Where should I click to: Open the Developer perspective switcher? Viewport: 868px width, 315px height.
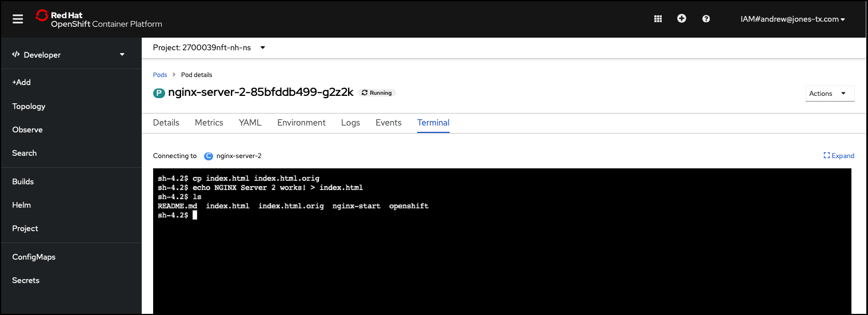pyautogui.click(x=69, y=55)
